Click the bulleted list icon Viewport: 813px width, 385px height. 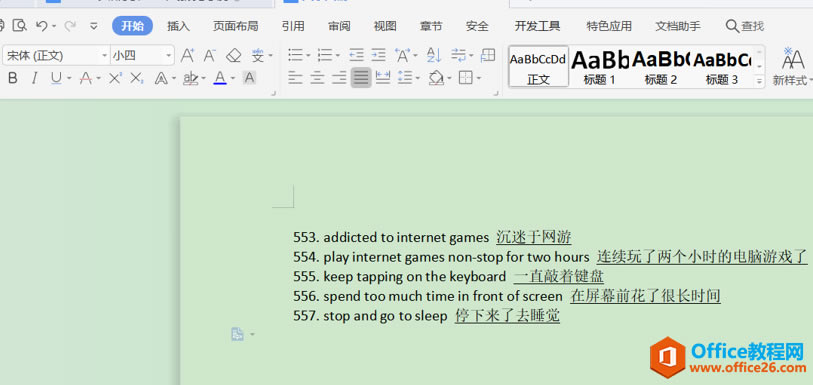[x=296, y=55]
